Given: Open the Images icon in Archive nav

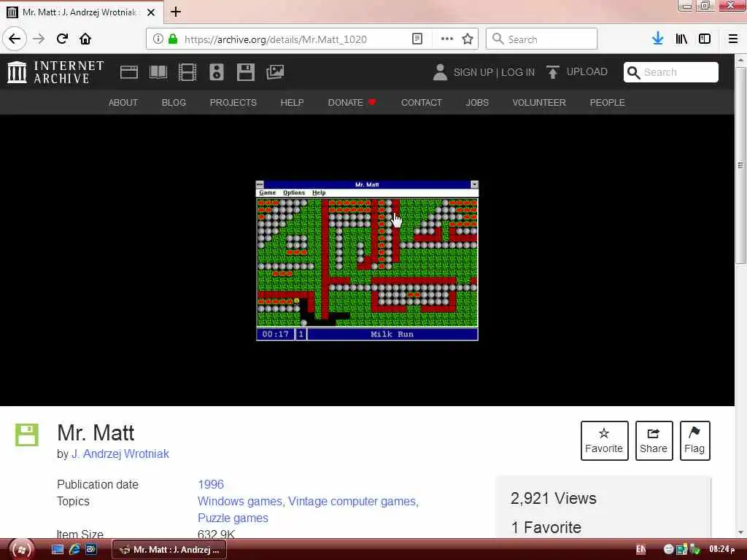Looking at the screenshot, I should pyautogui.click(x=275, y=72).
